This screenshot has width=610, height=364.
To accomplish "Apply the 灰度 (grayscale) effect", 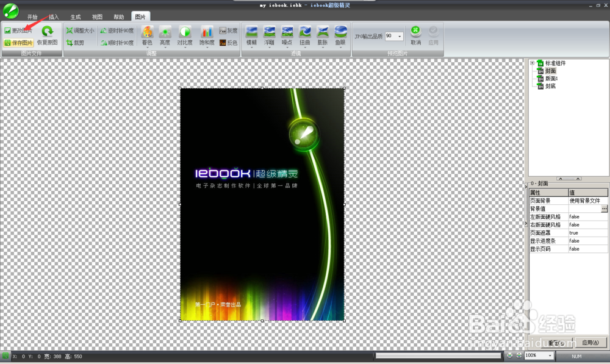I will [x=228, y=30].
